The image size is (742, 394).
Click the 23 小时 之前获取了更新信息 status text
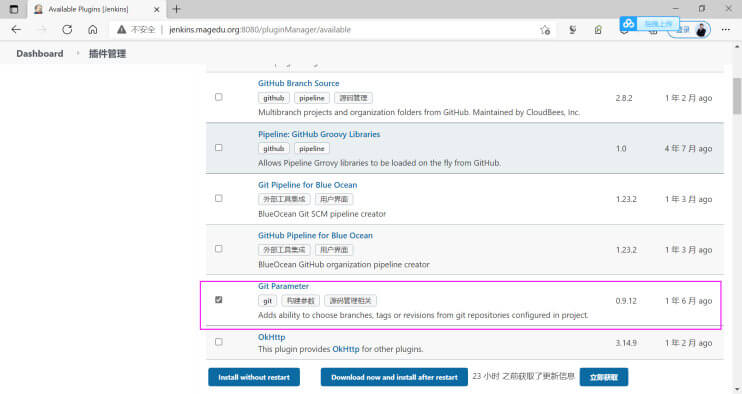[523, 376]
